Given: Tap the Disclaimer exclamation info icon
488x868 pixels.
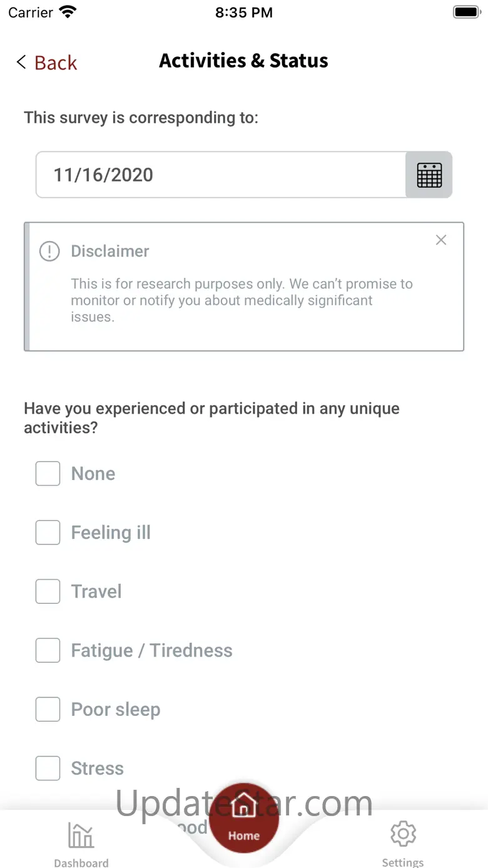Looking at the screenshot, I should 49,252.
